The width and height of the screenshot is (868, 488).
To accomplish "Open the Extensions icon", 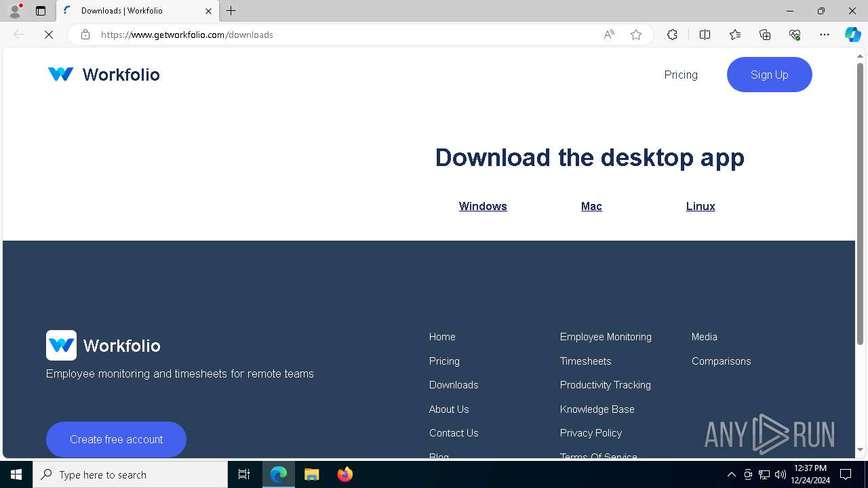I will tap(672, 35).
